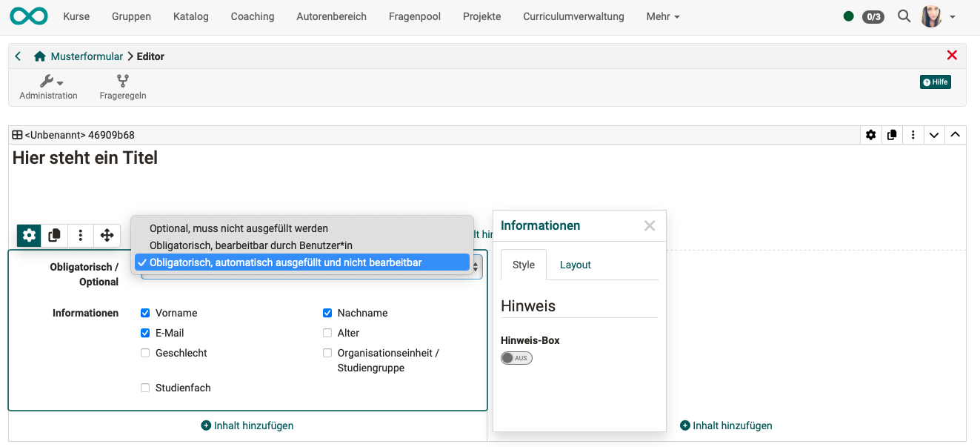The image size is (980, 447).
Task: Click the search magnifier icon
Action: 904,16
